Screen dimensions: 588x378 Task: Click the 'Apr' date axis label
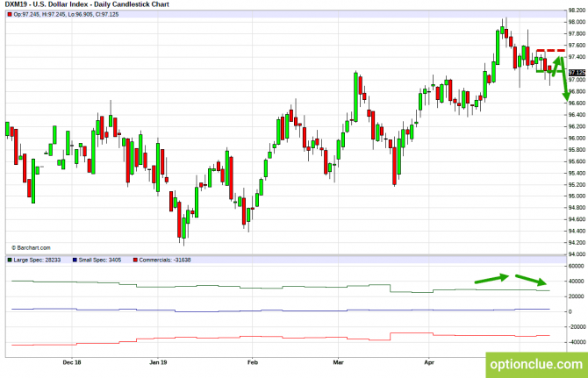[x=429, y=362]
